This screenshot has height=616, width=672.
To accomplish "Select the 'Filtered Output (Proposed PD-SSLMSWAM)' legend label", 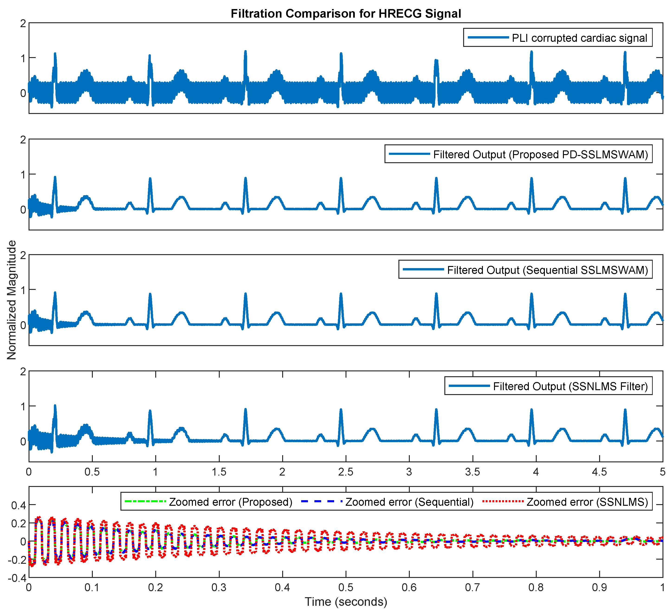I will pyautogui.click(x=540, y=154).
